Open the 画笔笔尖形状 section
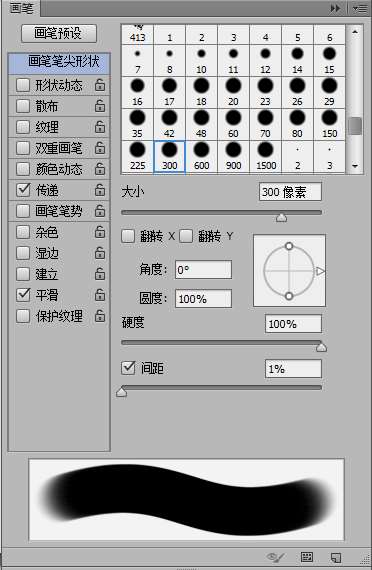This screenshot has height=570, width=372. (x=59, y=61)
